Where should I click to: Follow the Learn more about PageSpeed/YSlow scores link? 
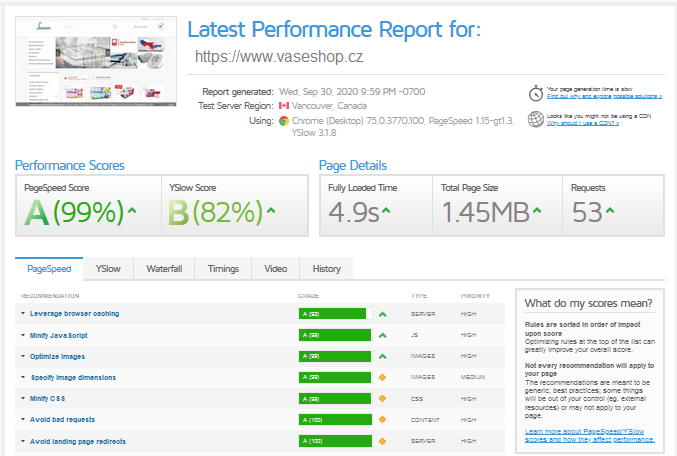click(x=585, y=434)
